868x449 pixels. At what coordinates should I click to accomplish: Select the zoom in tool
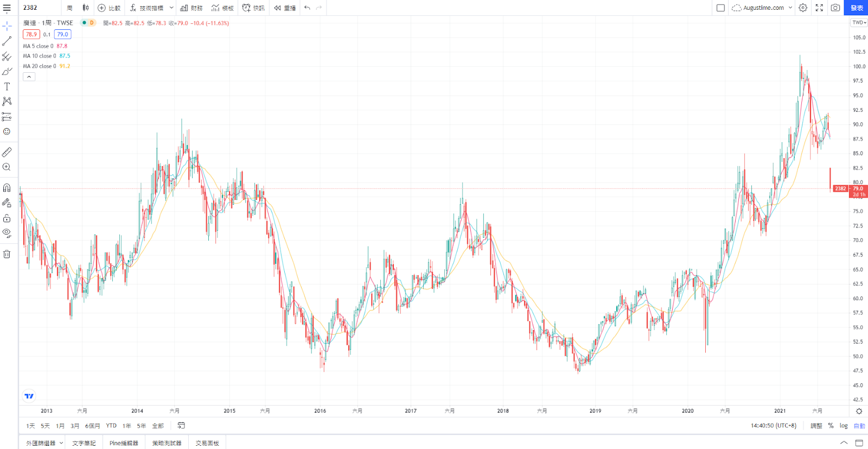coord(7,167)
